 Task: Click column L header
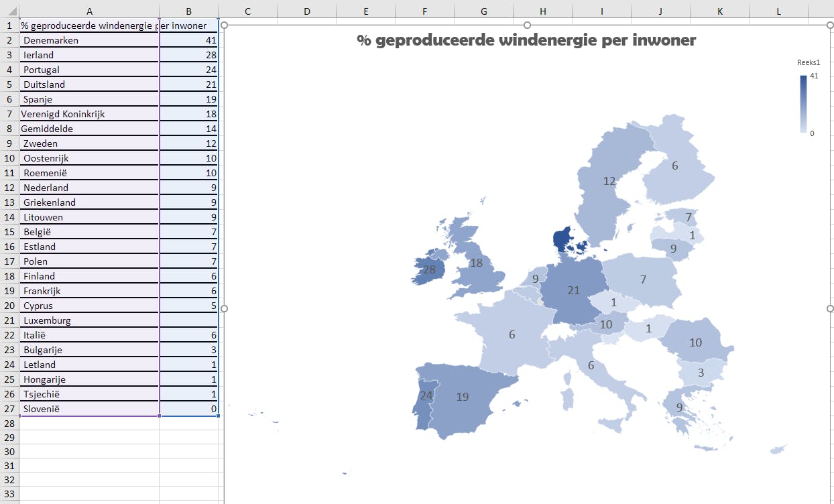coord(779,11)
